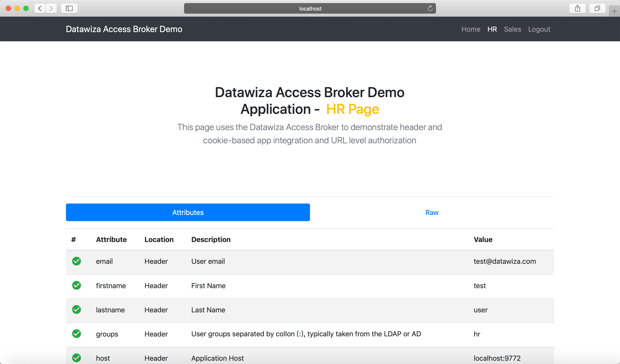Reload the localhost page
This screenshot has height=364, width=620.
(x=430, y=8)
